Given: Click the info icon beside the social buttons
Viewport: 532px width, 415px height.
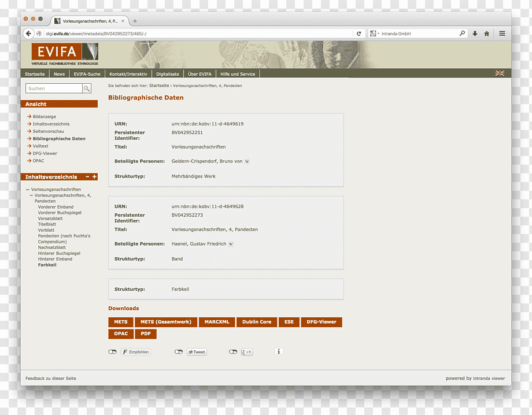Looking at the screenshot, I should tap(279, 351).
